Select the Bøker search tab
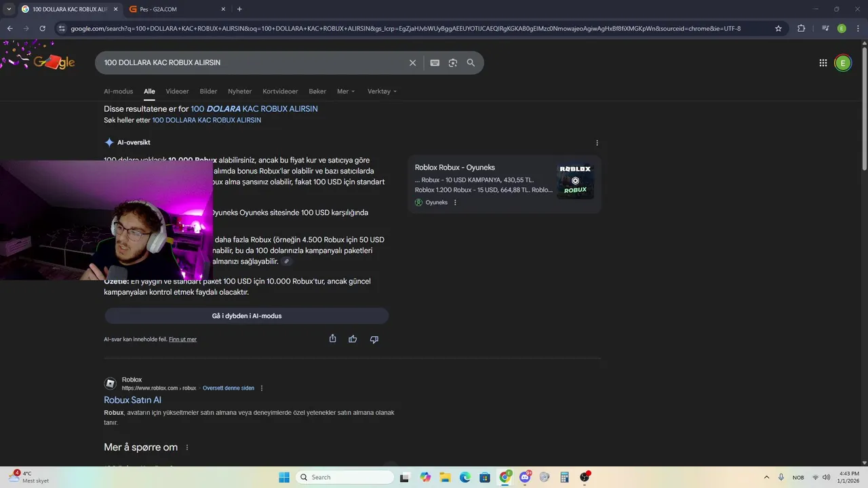This screenshot has height=488, width=868. [317, 91]
